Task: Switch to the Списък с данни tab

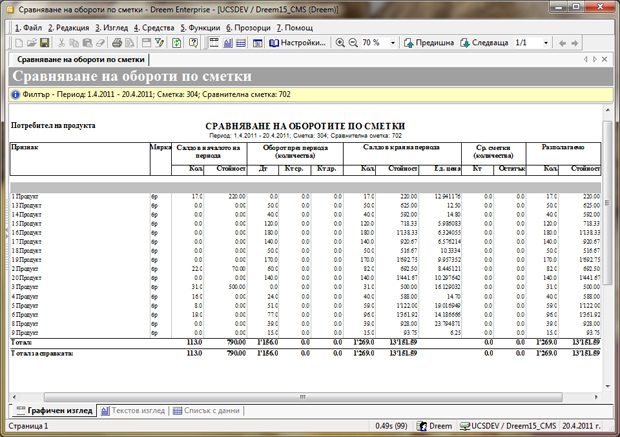Action: coord(206,411)
